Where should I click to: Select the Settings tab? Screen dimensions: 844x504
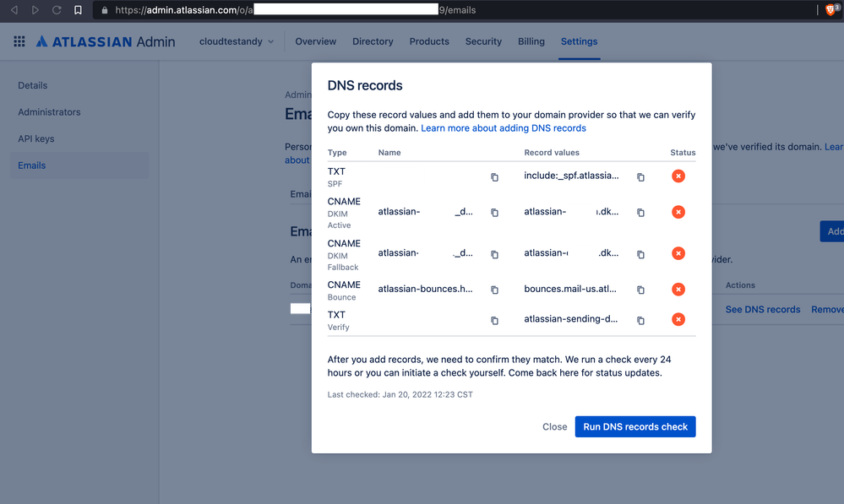pos(580,41)
